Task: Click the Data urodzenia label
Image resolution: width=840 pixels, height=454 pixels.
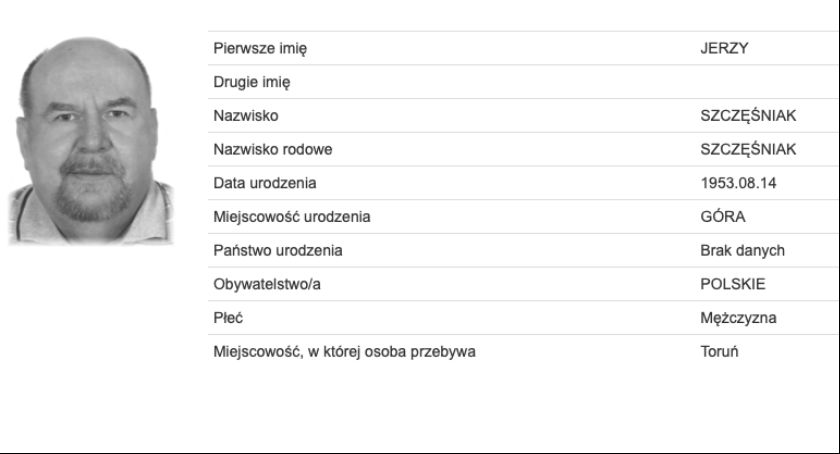Action: (264, 183)
